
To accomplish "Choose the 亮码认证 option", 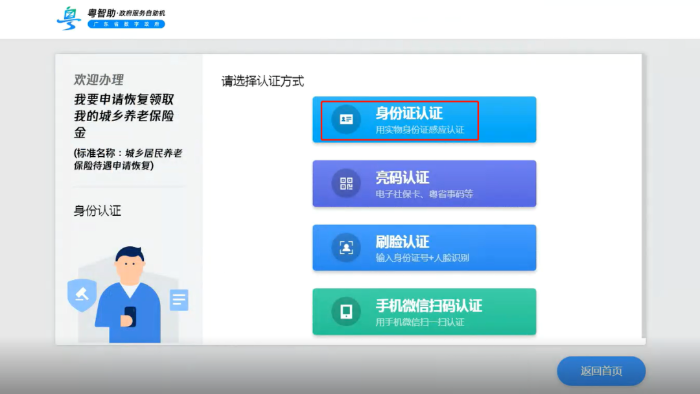I will pyautogui.click(x=424, y=183).
